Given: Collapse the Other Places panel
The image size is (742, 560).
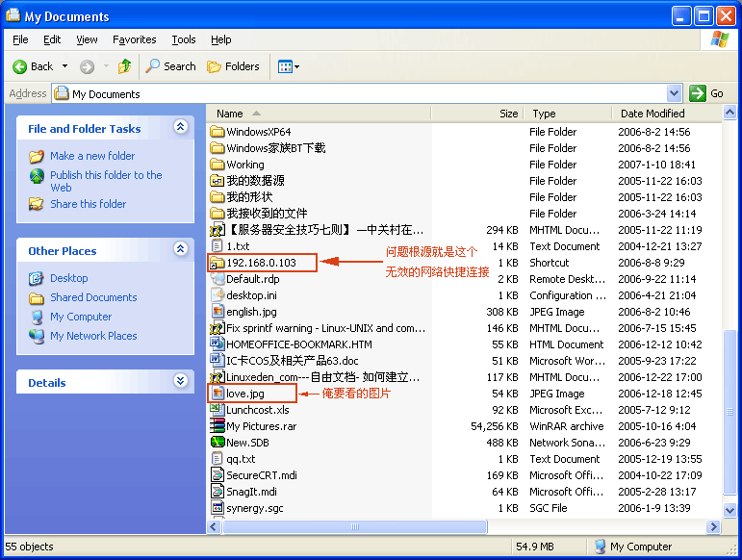Looking at the screenshot, I should pos(180,249).
